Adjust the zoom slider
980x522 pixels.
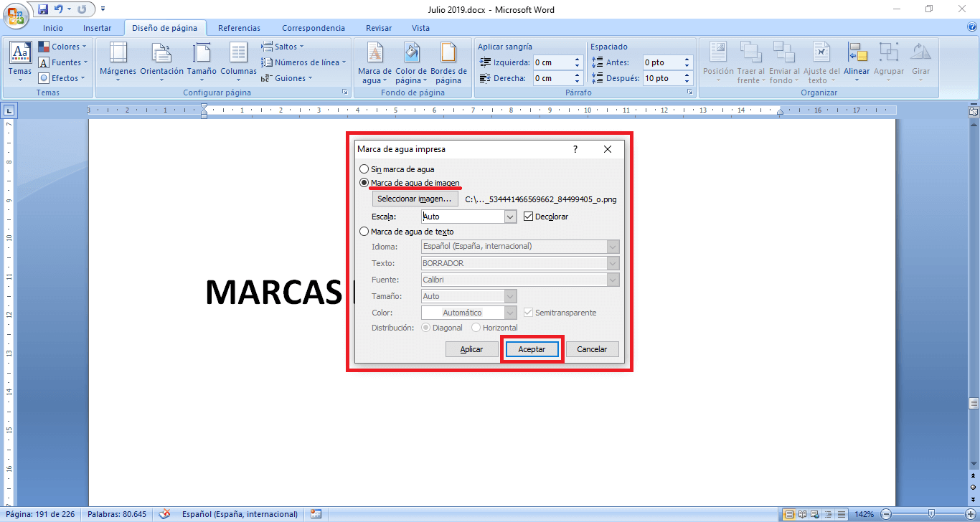click(x=930, y=514)
